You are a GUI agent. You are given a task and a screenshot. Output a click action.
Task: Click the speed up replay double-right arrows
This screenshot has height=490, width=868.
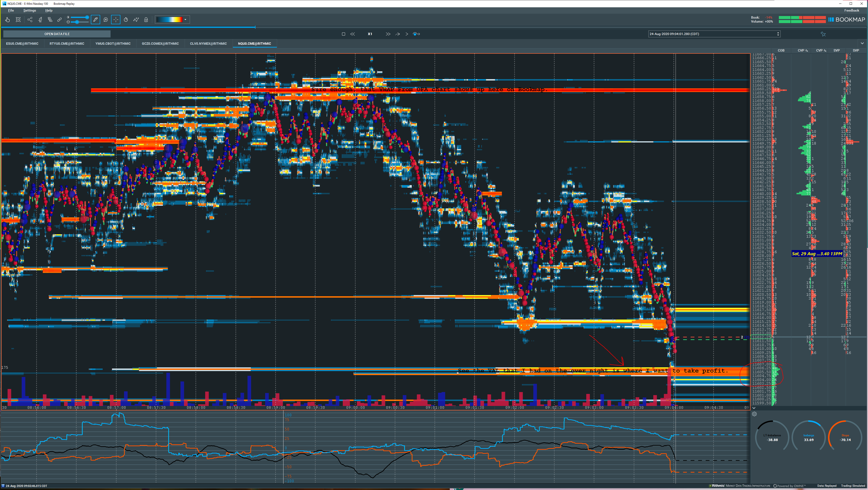(x=388, y=34)
